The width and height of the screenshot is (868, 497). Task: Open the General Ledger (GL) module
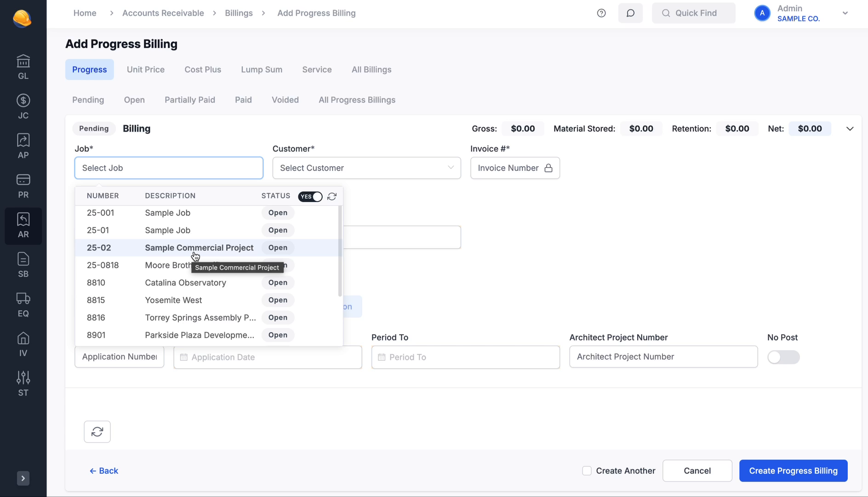point(23,66)
